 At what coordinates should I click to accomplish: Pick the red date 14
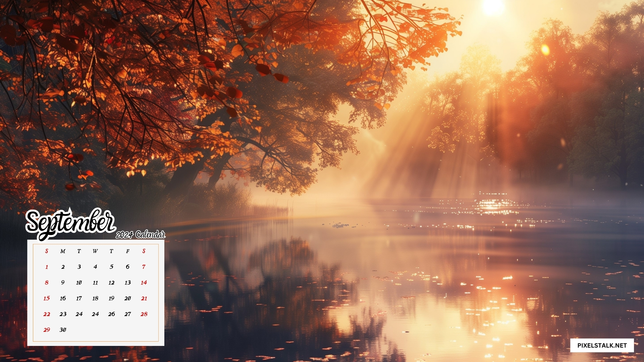click(x=144, y=283)
